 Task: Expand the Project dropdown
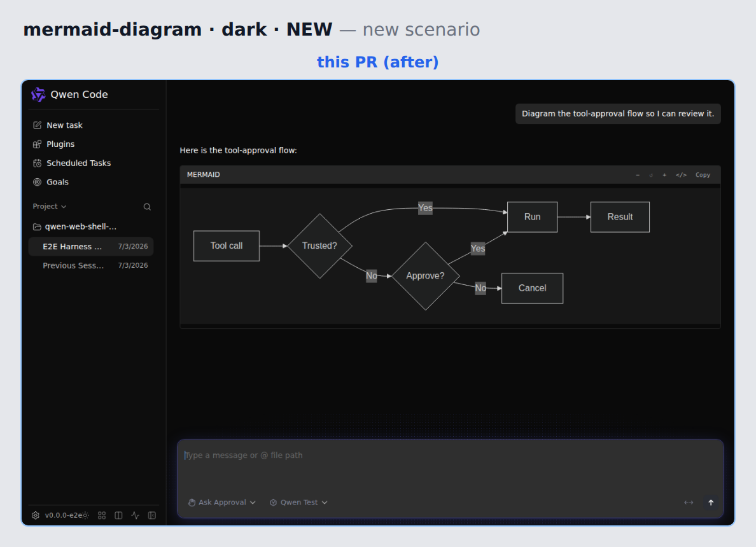[49, 206]
